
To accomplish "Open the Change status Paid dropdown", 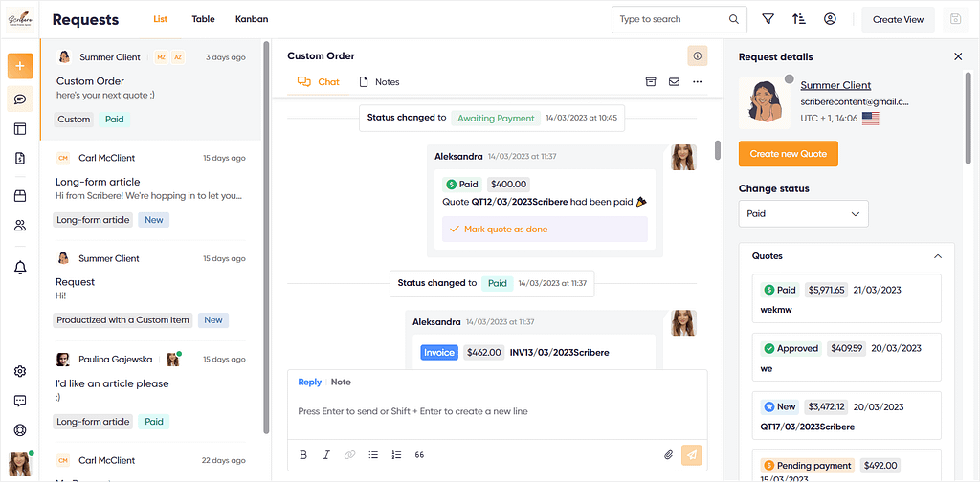I will [x=803, y=213].
